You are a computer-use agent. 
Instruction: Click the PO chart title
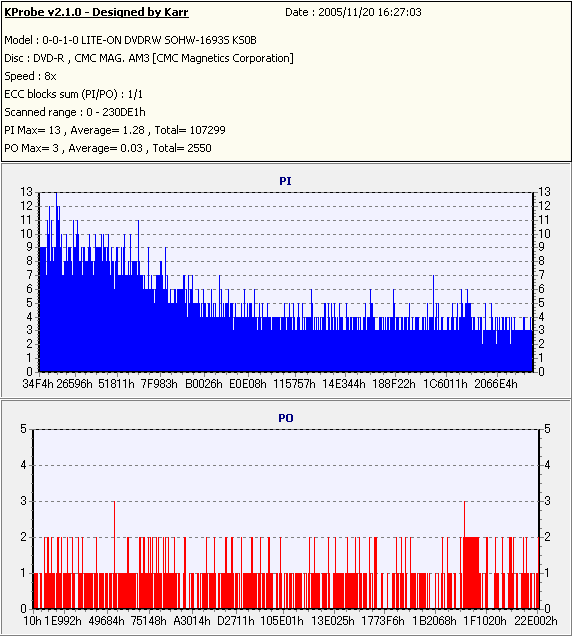(286, 418)
